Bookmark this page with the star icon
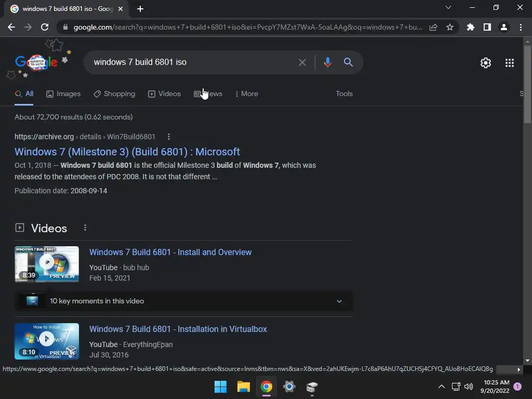Screen dimensions: 532x399 tap(450, 27)
